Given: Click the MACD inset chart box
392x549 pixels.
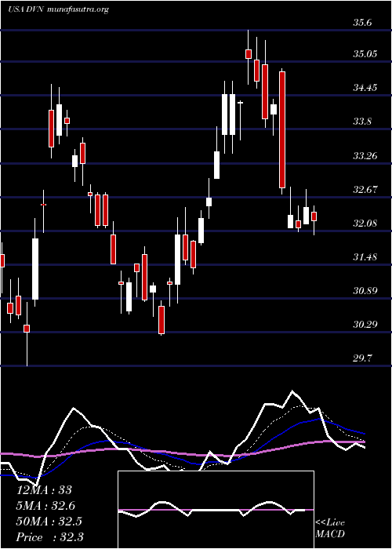Looking at the screenshot, I should [216, 510].
